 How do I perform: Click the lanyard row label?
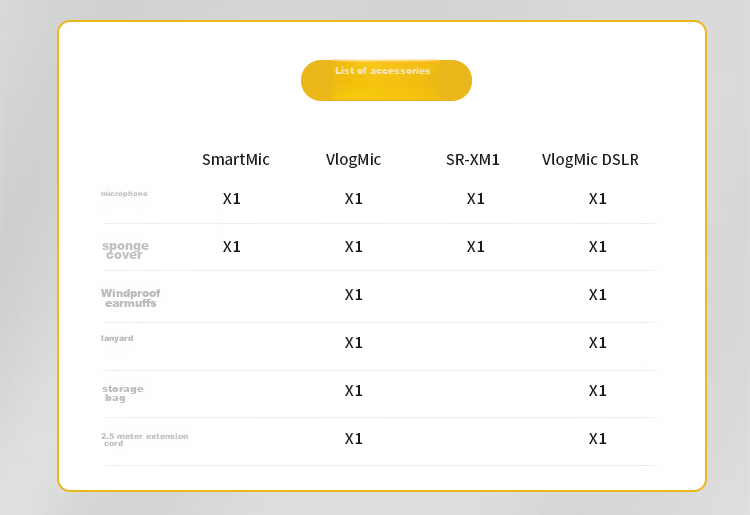(x=117, y=338)
